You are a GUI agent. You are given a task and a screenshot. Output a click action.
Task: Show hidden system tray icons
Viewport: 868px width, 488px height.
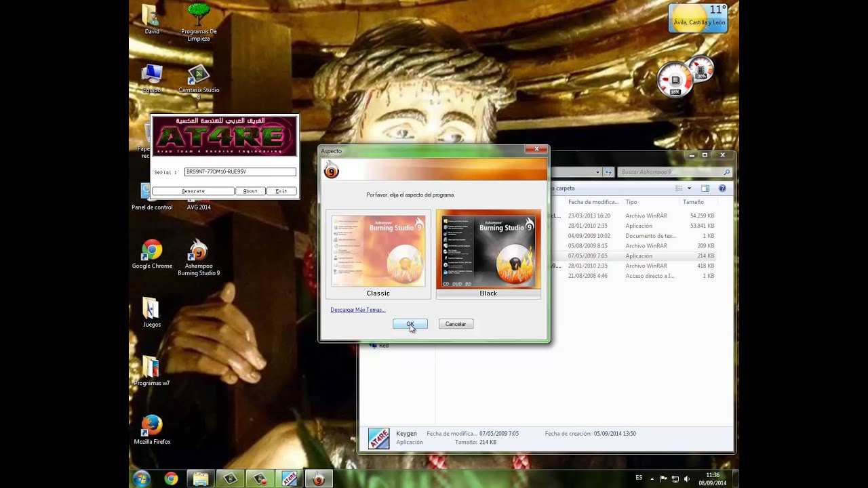click(x=653, y=479)
